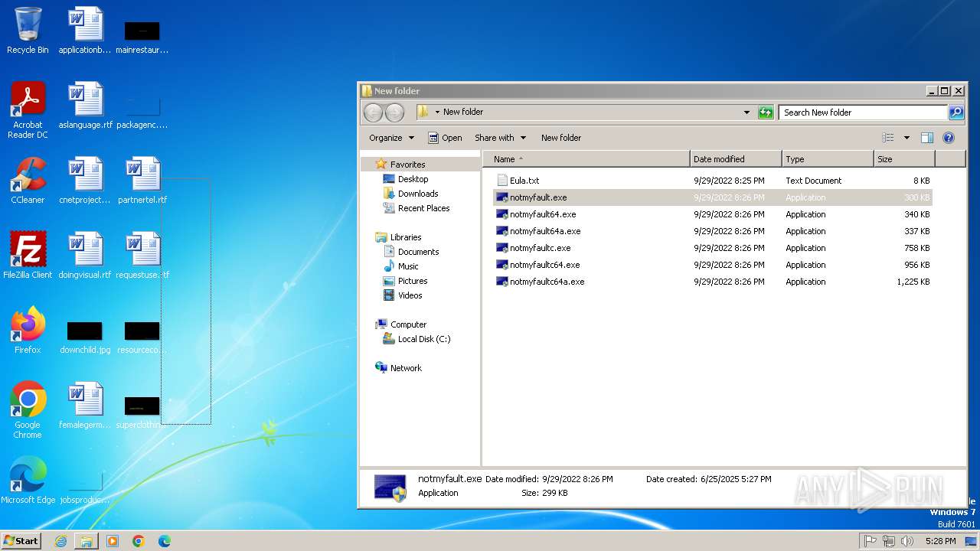
Task: Select aslanguage.rtf desktop file
Action: point(85,106)
